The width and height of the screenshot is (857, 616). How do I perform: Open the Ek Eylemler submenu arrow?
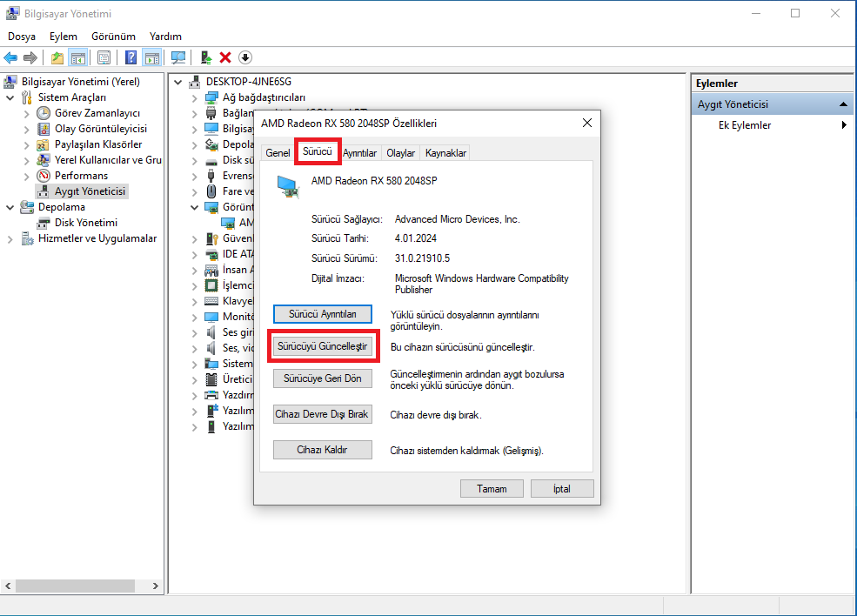pyautogui.click(x=845, y=125)
